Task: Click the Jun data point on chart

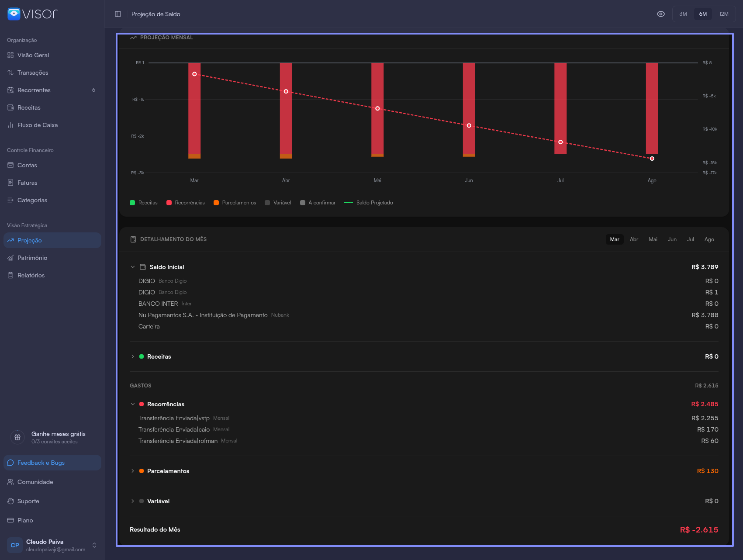Action: pos(469,125)
